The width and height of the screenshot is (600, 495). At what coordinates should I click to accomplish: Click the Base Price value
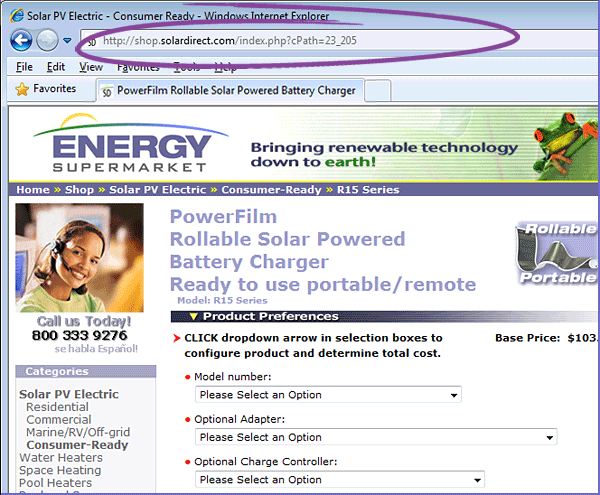(582, 338)
